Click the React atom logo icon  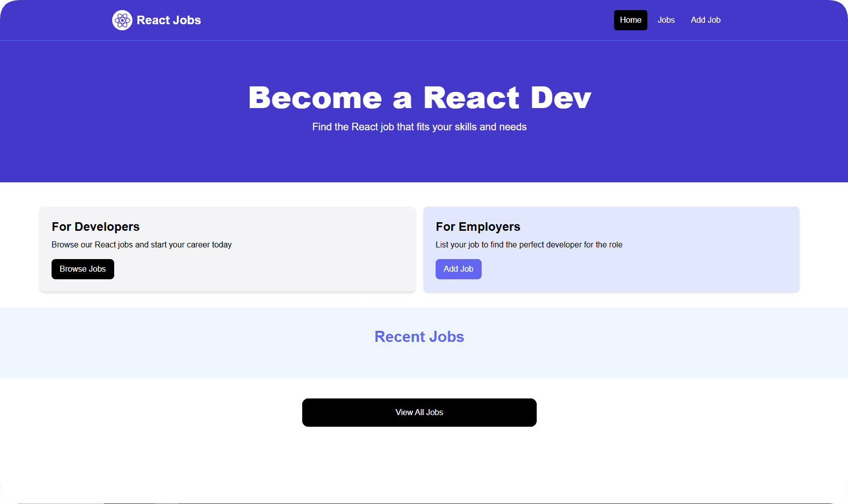point(122,20)
